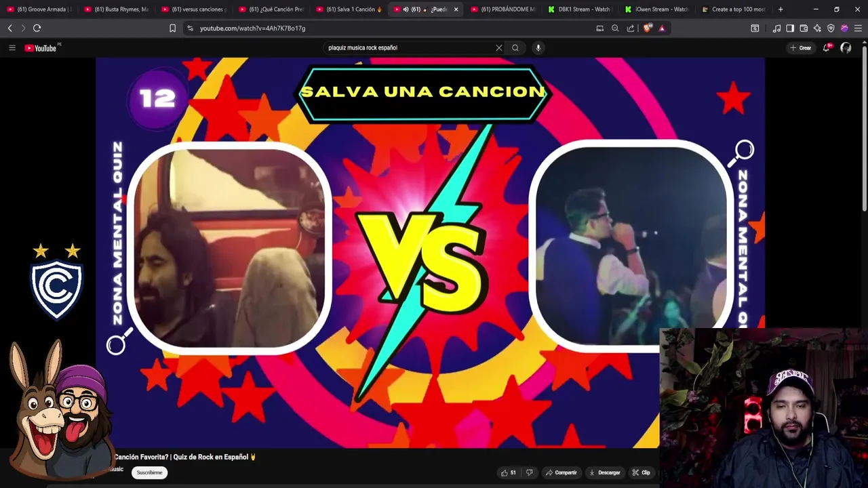Open the YouTube account avatar menu
This screenshot has width=868, height=488.
(x=846, y=47)
